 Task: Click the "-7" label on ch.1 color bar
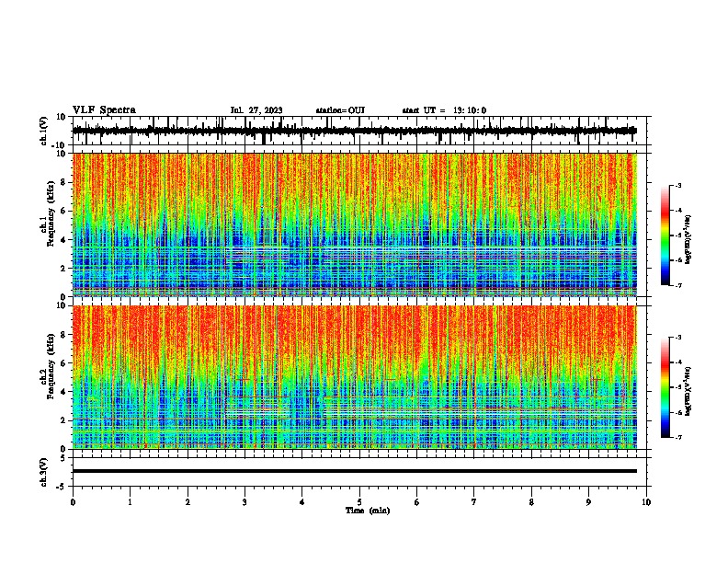(678, 285)
